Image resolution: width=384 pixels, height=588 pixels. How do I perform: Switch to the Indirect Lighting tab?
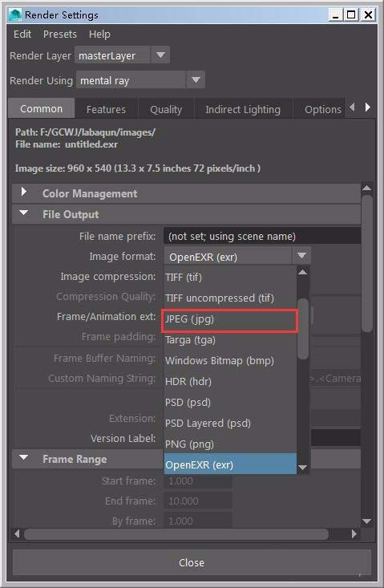pyautogui.click(x=243, y=110)
